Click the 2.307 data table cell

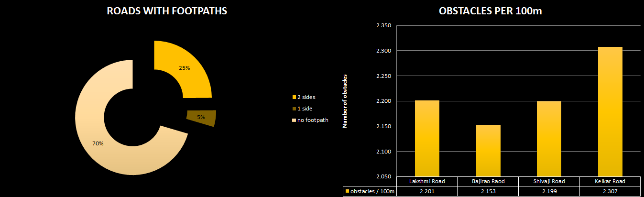click(x=611, y=192)
